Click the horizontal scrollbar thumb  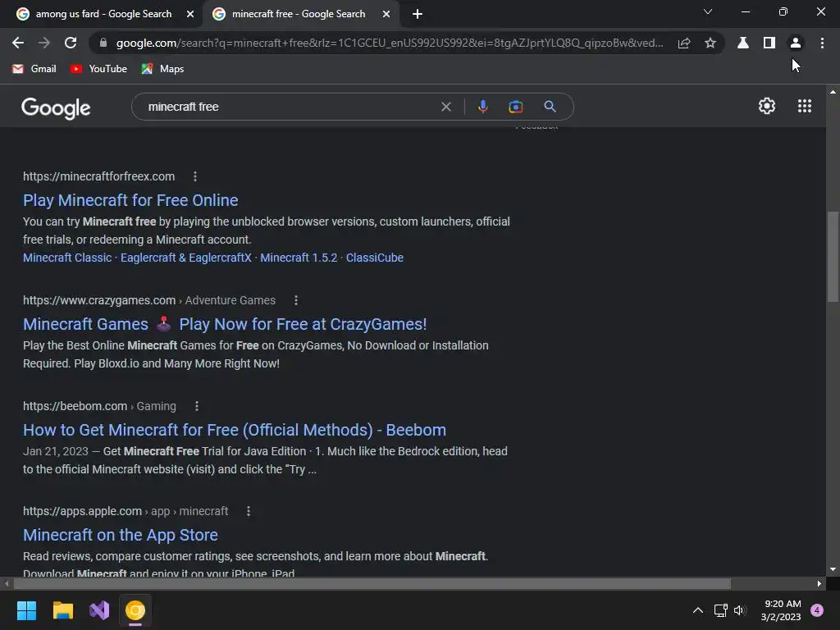(x=372, y=583)
